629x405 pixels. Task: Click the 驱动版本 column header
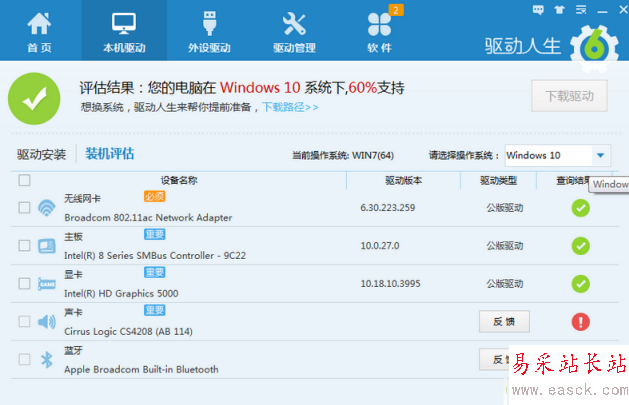(404, 180)
